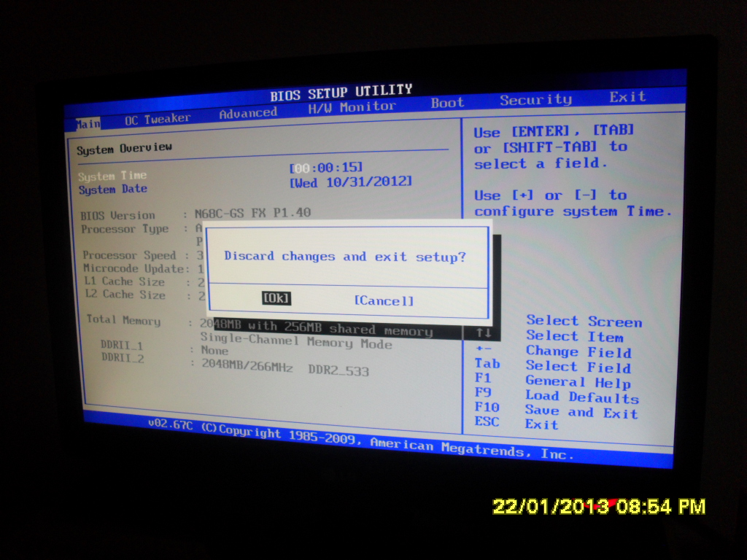Screen dimensions: 747x560
Task: Click the DDRII_1 slot label
Action: click(122, 345)
